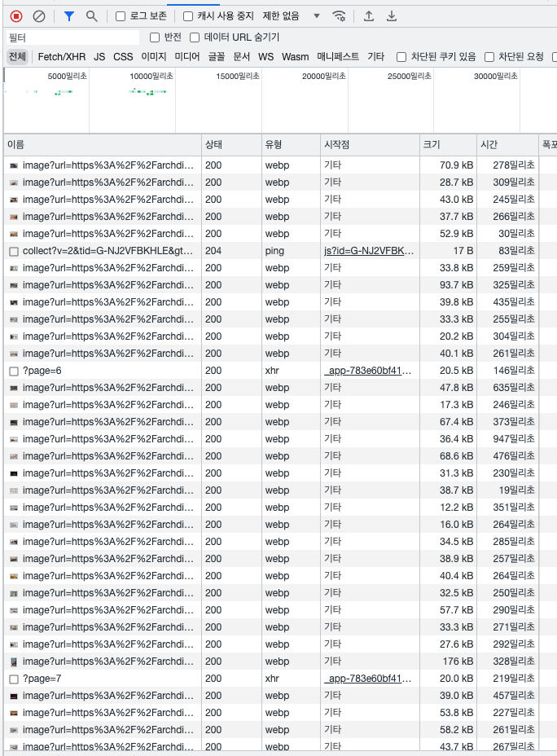Focus the 필터 text field
The image size is (557, 756).
click(72, 37)
